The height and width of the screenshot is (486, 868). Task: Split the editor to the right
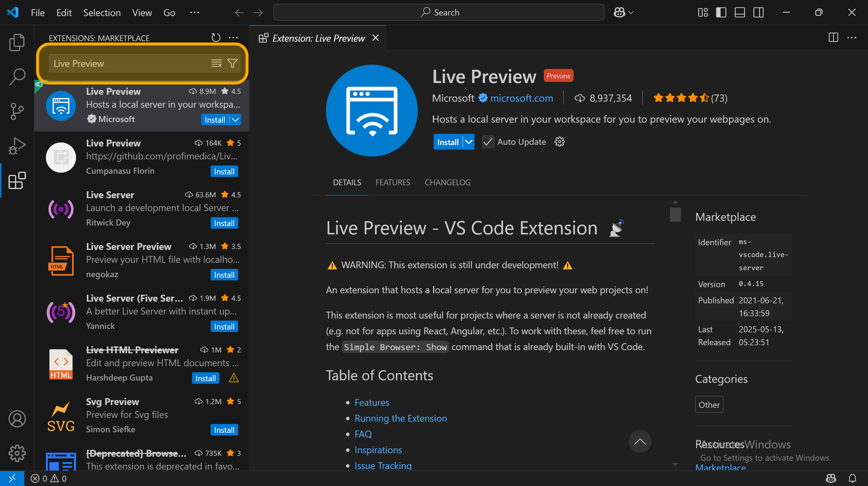pyautogui.click(x=833, y=37)
